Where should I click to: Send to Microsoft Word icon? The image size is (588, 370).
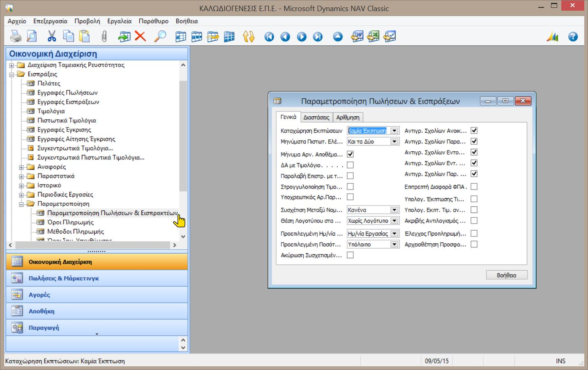pos(357,37)
